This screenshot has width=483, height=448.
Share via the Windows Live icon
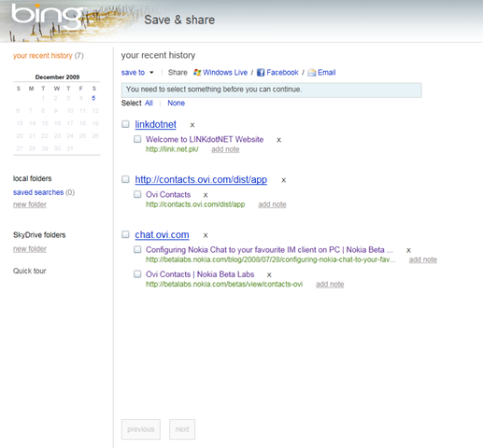coord(197,73)
